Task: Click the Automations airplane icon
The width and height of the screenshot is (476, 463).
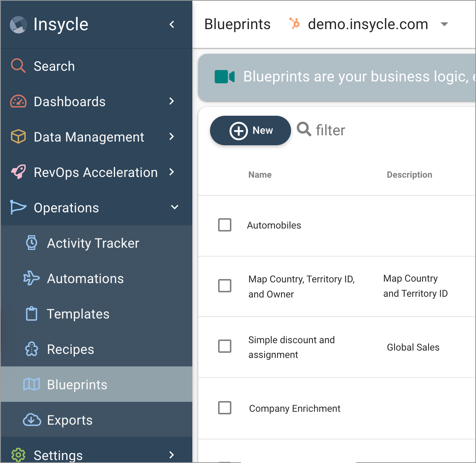Action: [32, 278]
